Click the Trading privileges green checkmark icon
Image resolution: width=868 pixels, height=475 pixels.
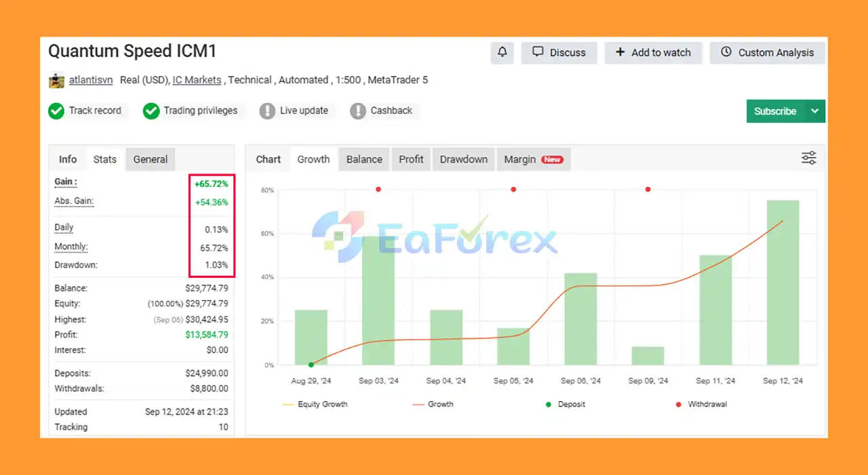pyautogui.click(x=151, y=110)
